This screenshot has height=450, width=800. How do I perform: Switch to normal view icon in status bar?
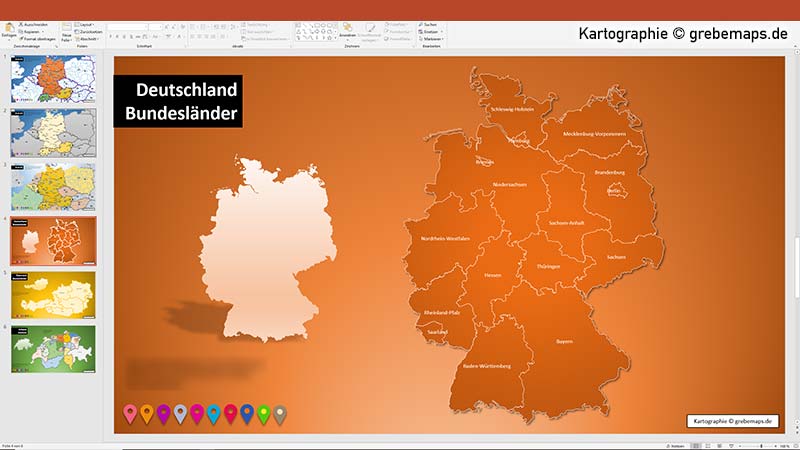(695, 446)
